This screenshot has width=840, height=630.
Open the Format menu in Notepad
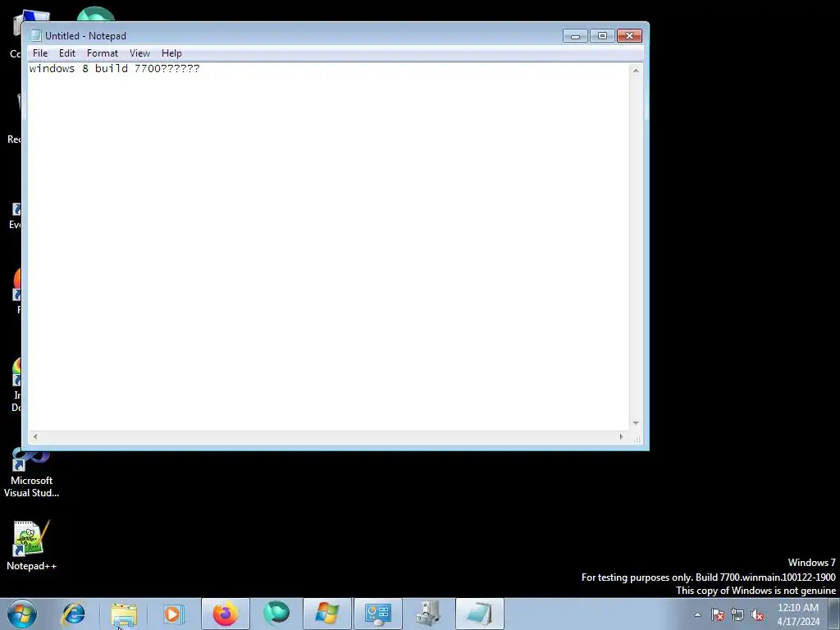pyautogui.click(x=103, y=53)
